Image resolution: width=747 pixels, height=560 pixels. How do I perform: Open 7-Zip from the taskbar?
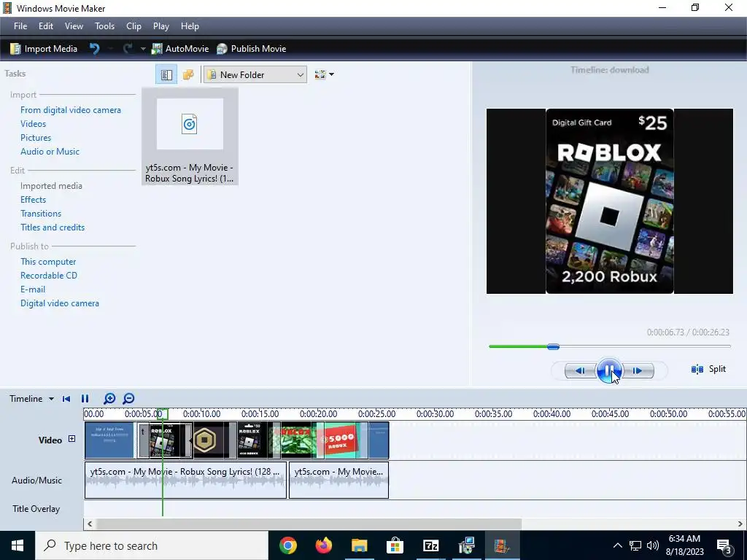(x=430, y=545)
